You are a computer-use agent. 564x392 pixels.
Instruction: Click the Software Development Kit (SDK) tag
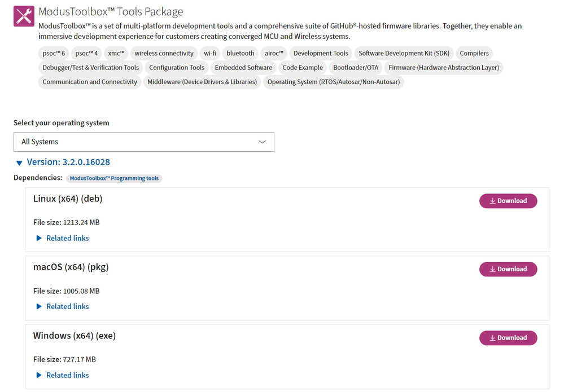pos(404,53)
